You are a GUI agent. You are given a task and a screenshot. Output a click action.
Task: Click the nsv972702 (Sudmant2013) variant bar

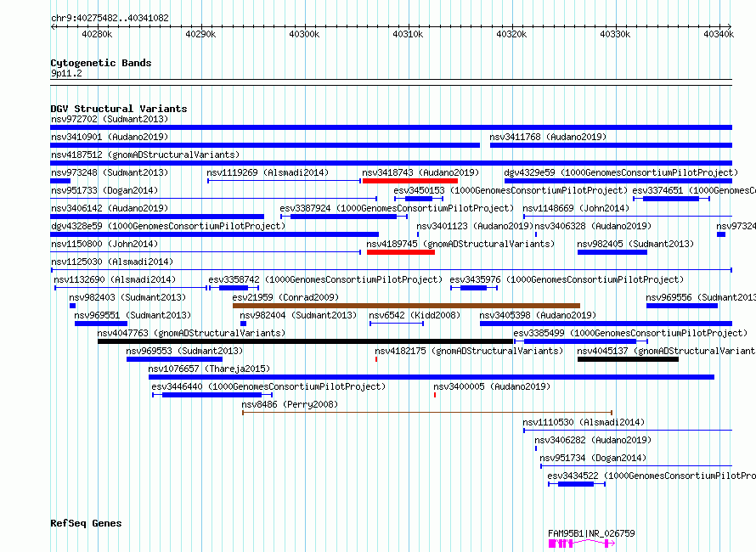391,127
